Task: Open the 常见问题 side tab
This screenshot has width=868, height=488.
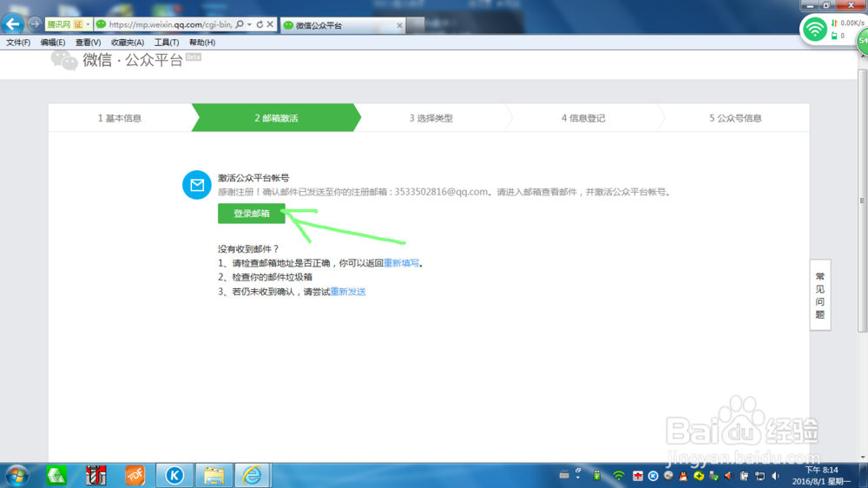Action: (820, 294)
